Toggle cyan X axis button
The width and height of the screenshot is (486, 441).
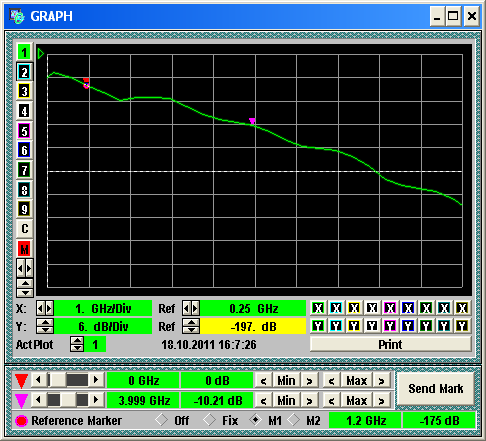coord(336,308)
